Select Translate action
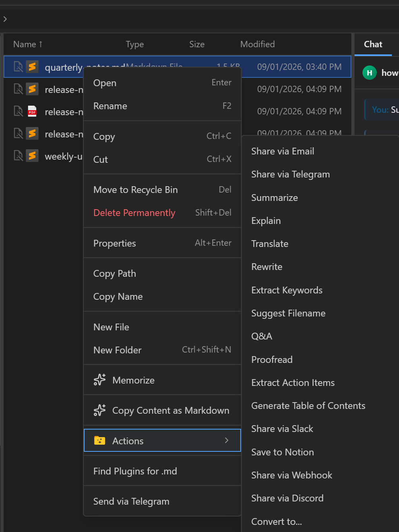The image size is (399, 532). 320,243
